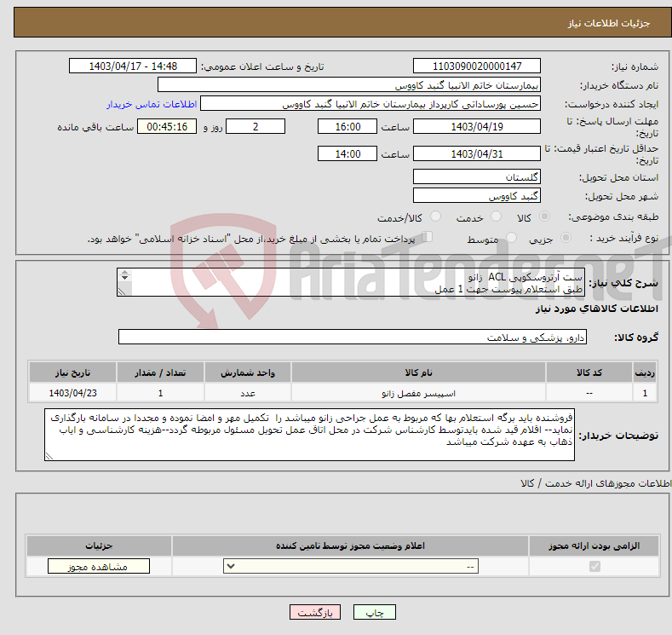Click the announcement date field 1403/04/17 - 14:48

[x=132, y=66]
